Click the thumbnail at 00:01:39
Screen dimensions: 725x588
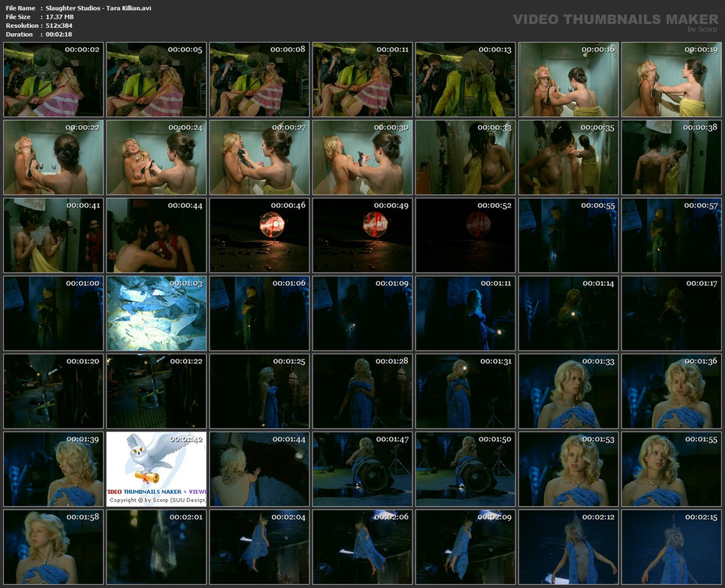tap(54, 469)
